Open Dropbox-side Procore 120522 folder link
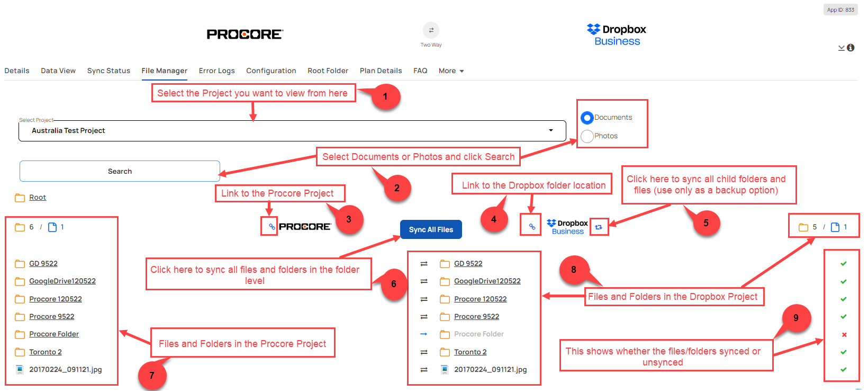868x391 pixels. pos(481,299)
